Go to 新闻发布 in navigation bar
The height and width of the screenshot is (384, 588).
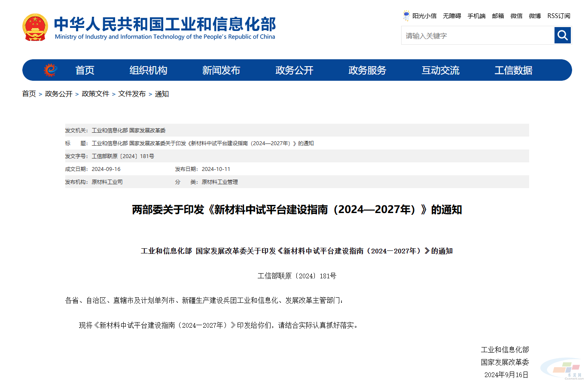(221, 70)
